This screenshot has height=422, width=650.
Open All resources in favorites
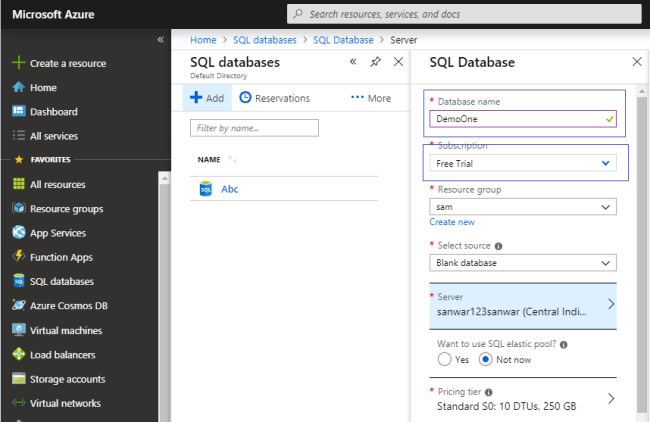point(58,184)
